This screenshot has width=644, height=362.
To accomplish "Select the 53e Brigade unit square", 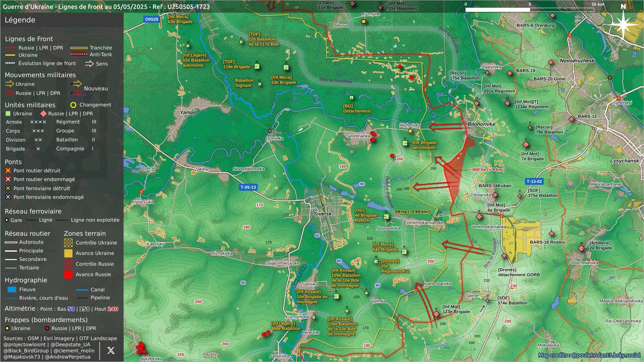I will [x=286, y=67].
